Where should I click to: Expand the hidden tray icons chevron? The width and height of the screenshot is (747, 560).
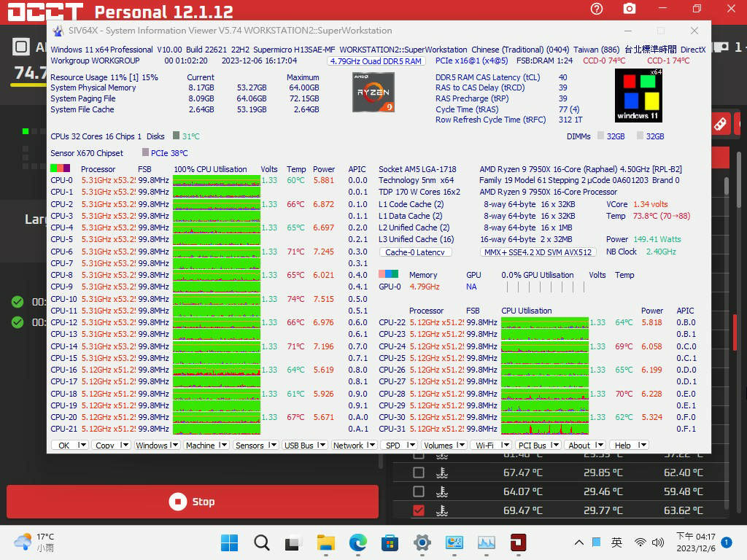578,542
